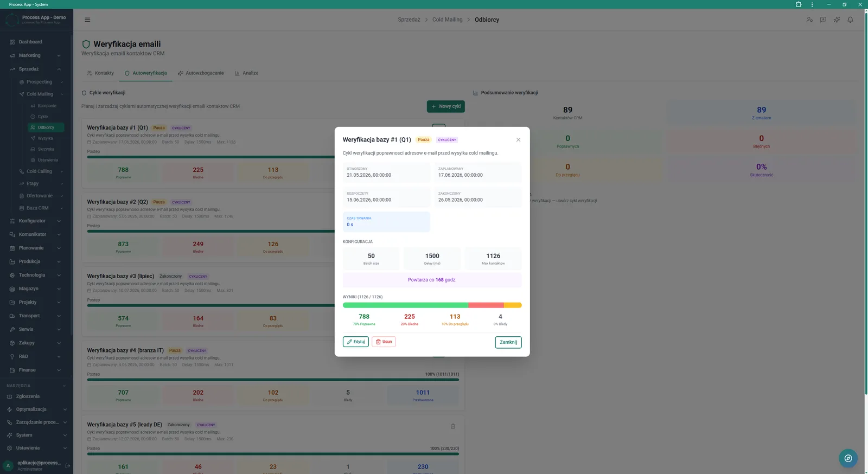
Task: Open the Analiza tab
Action: [246, 73]
